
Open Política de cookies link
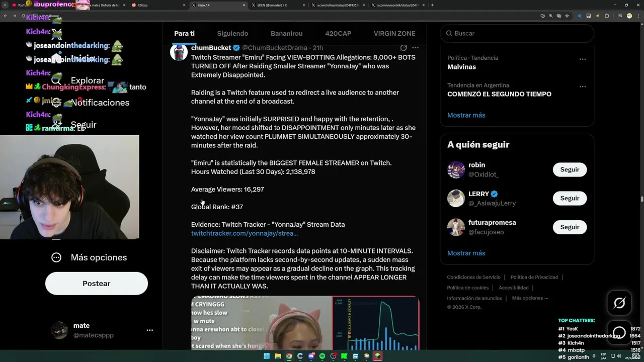click(467, 288)
